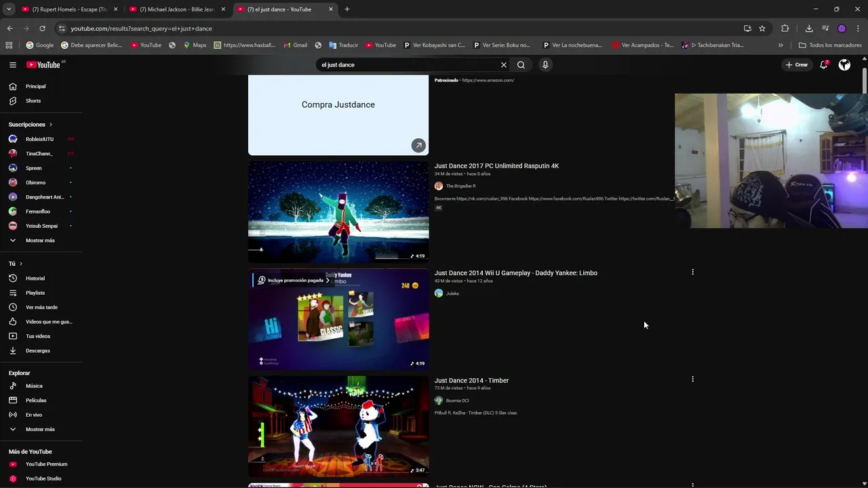Open Ver más tarde list
868x488 pixels.
pyautogui.click(x=41, y=308)
